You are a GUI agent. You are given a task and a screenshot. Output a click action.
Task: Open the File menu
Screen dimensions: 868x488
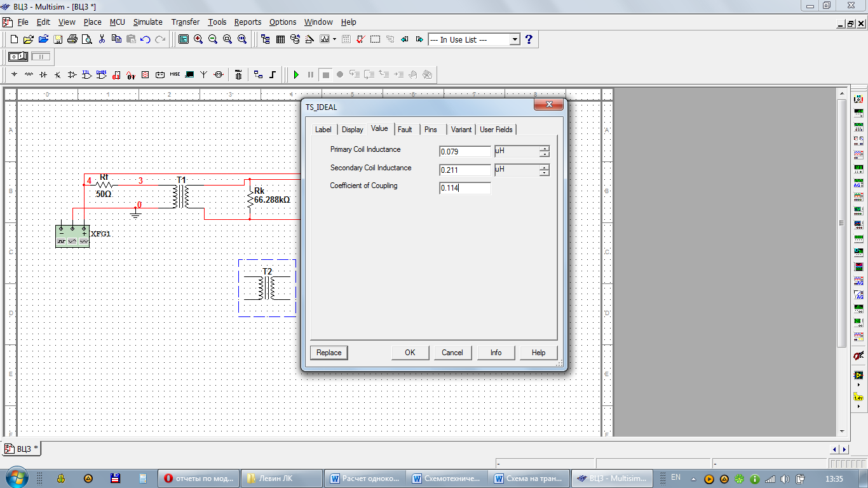coord(23,22)
